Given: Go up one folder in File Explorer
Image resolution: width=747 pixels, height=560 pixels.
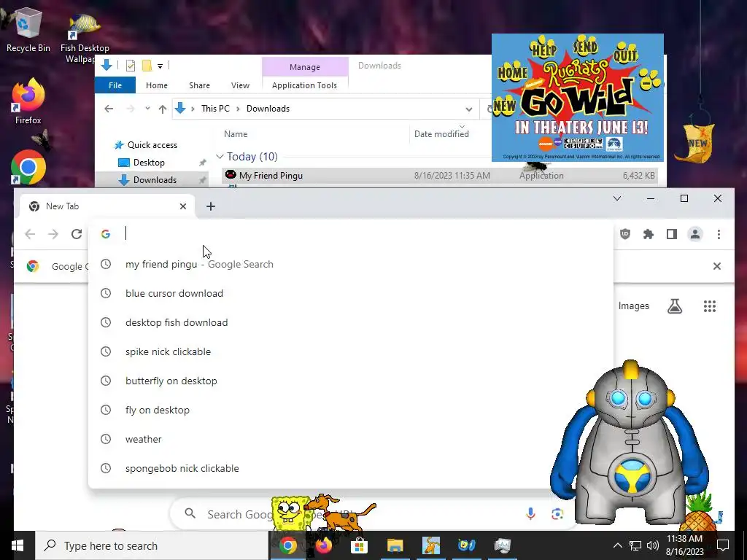Looking at the screenshot, I should pos(163,109).
